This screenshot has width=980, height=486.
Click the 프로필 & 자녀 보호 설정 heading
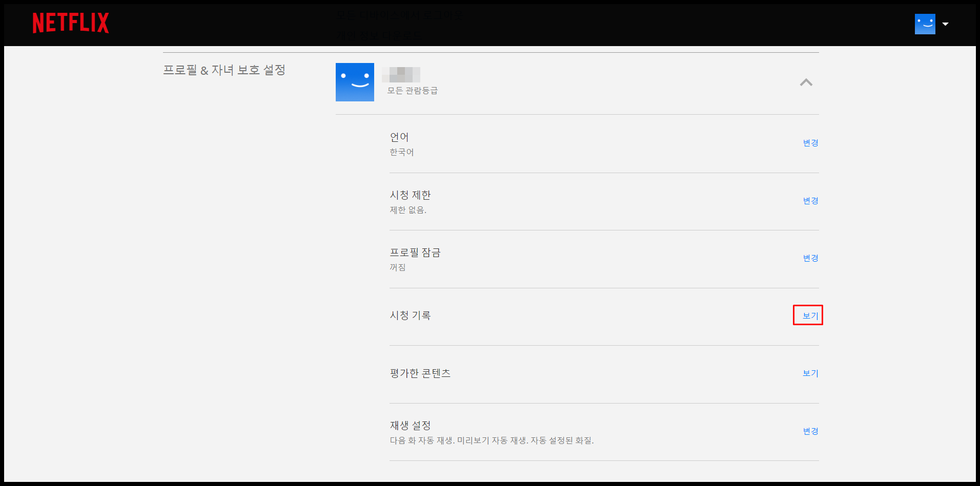point(224,70)
